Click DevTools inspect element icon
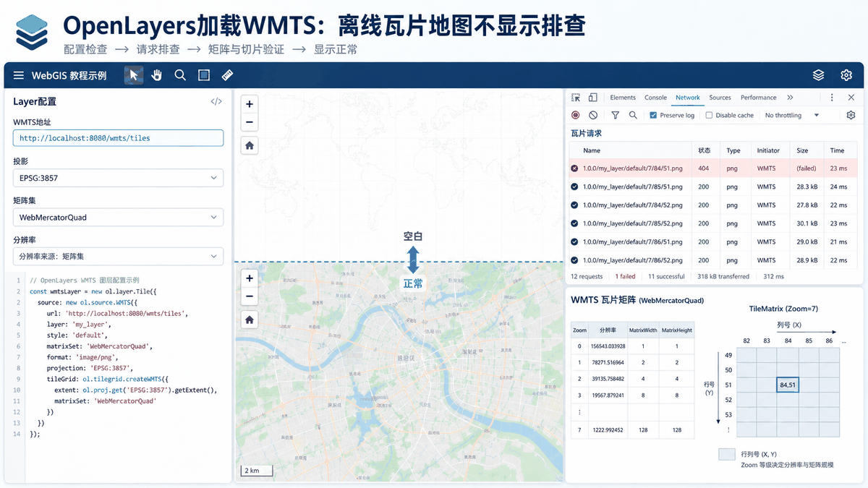 [x=576, y=98]
